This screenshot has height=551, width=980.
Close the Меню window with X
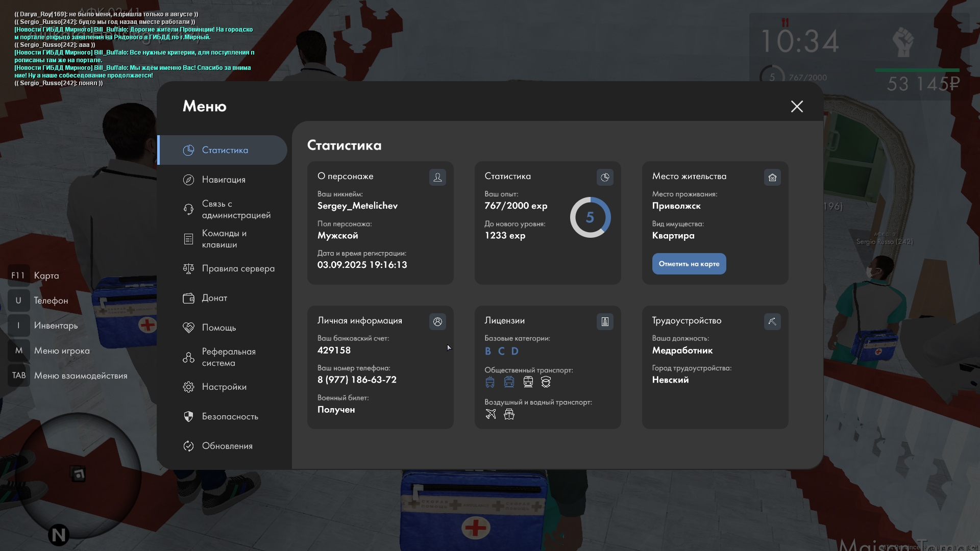click(797, 106)
